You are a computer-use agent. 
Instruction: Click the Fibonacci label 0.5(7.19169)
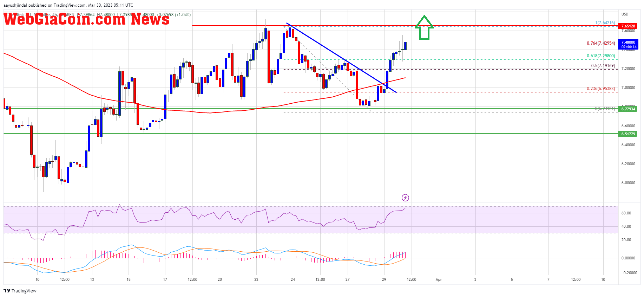[x=603, y=66]
